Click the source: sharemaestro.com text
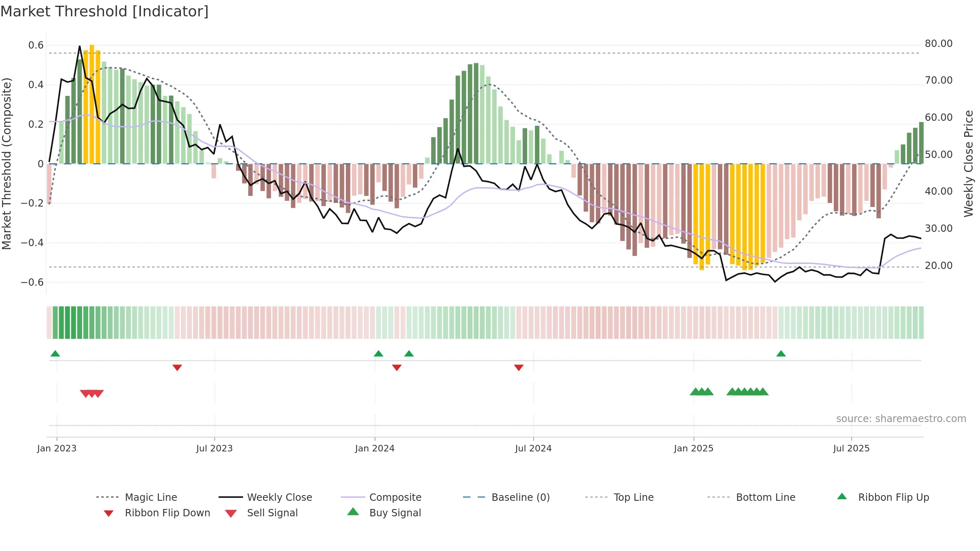The width and height of the screenshot is (980, 551). 901,419
